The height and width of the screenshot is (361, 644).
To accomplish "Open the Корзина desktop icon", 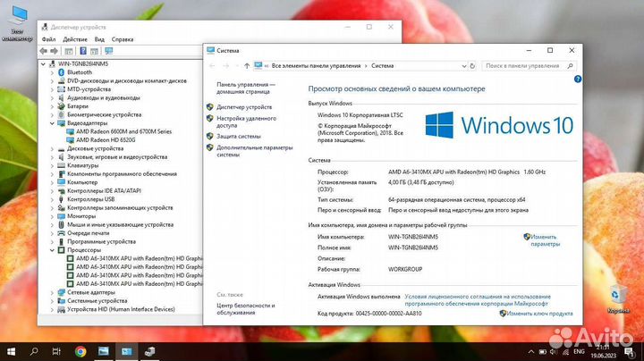I will (x=617, y=300).
